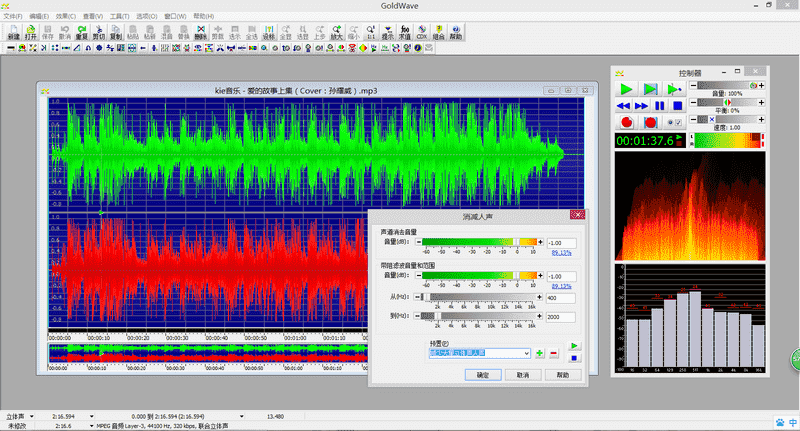This screenshot has height=431, width=800.
Task: Click the envelope icon ending effects toolbar
Action: pyautogui.click(x=429, y=48)
